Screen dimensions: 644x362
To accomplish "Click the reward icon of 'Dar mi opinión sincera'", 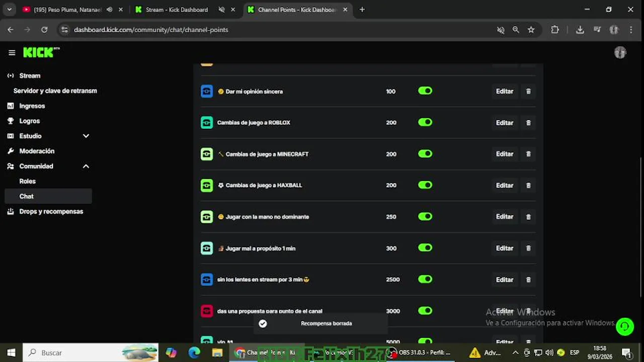I will 207,92.
